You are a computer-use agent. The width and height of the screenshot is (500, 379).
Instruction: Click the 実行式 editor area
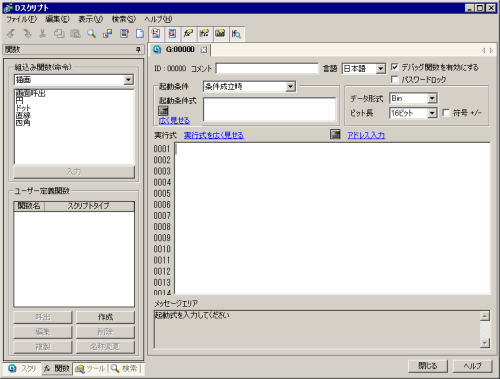332,218
